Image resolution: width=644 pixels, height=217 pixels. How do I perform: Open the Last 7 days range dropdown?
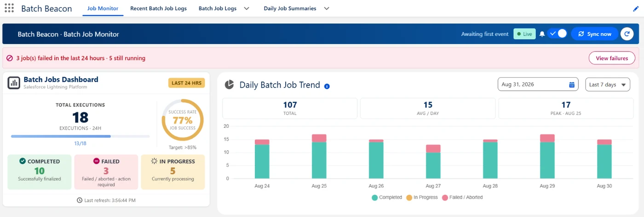(x=608, y=85)
